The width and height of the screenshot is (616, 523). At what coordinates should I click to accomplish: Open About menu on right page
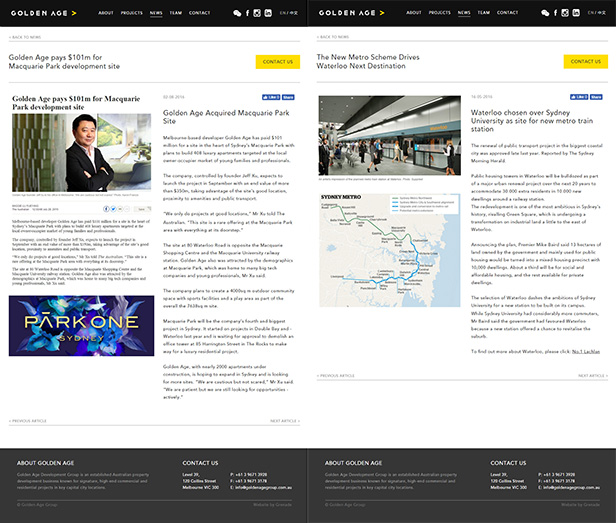414,13
